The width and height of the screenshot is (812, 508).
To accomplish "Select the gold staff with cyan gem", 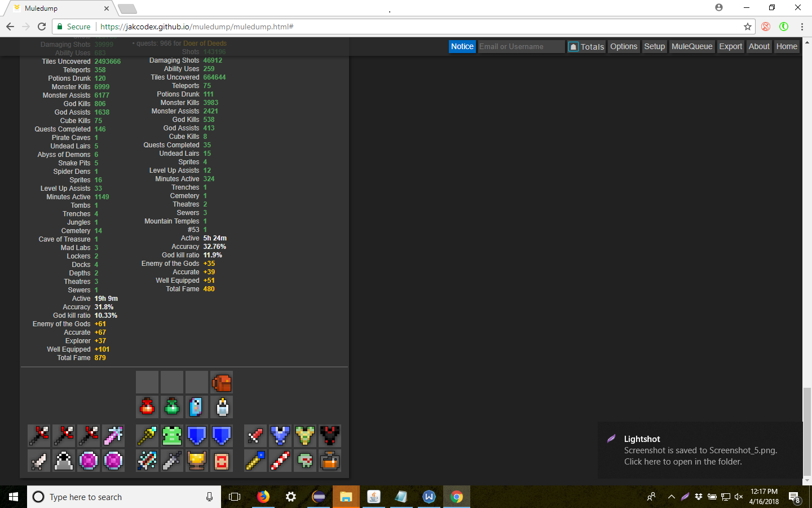I will [147, 436].
